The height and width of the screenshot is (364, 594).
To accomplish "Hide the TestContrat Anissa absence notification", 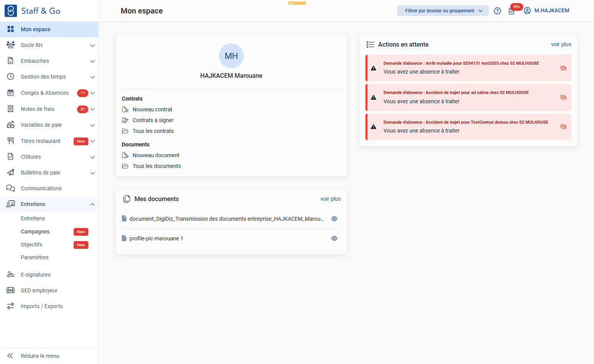I will (x=563, y=127).
